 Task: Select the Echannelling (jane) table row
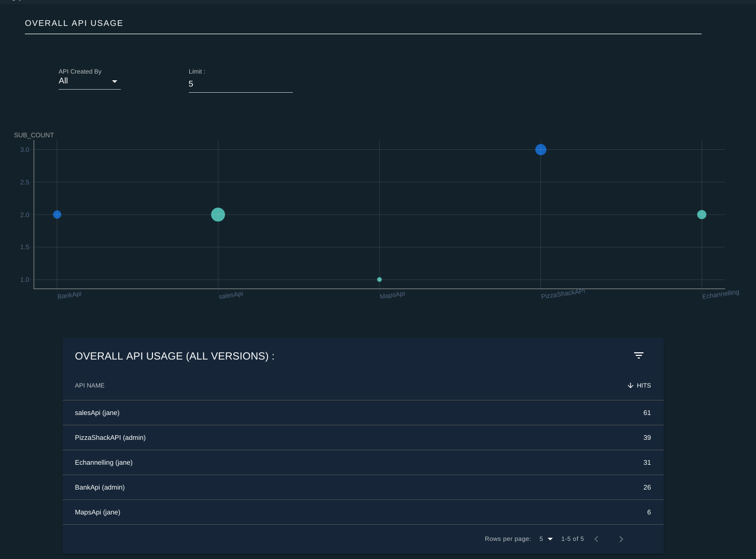coord(363,463)
